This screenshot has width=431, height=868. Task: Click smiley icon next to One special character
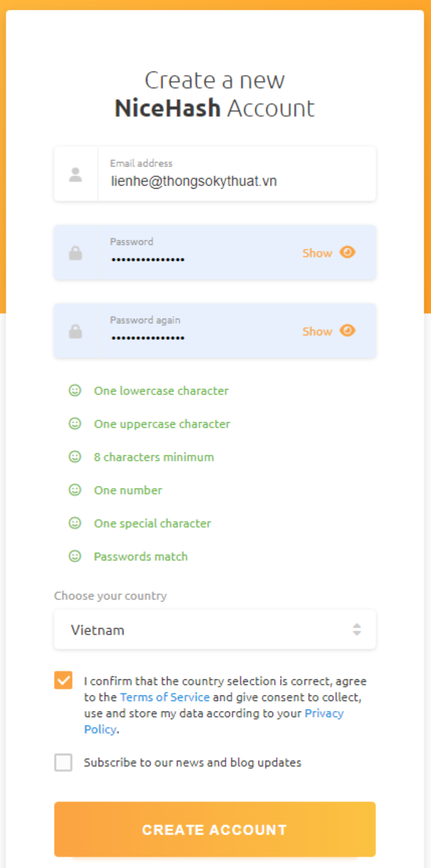coord(75,523)
